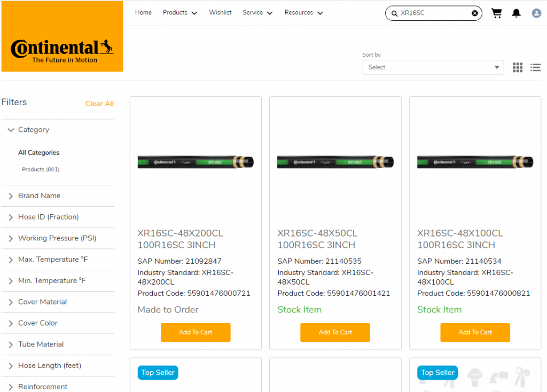The image size is (547, 392).
Task: Expand the Cover Color filter
Action: point(37,323)
